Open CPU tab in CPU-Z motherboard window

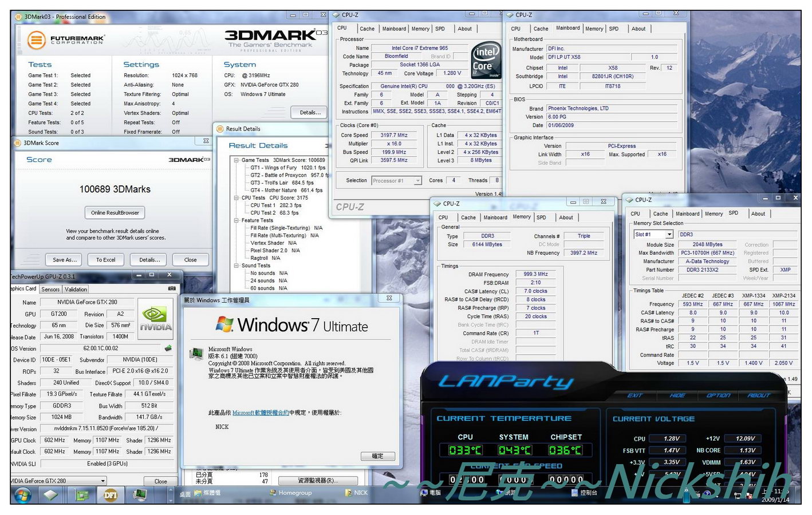[516, 29]
